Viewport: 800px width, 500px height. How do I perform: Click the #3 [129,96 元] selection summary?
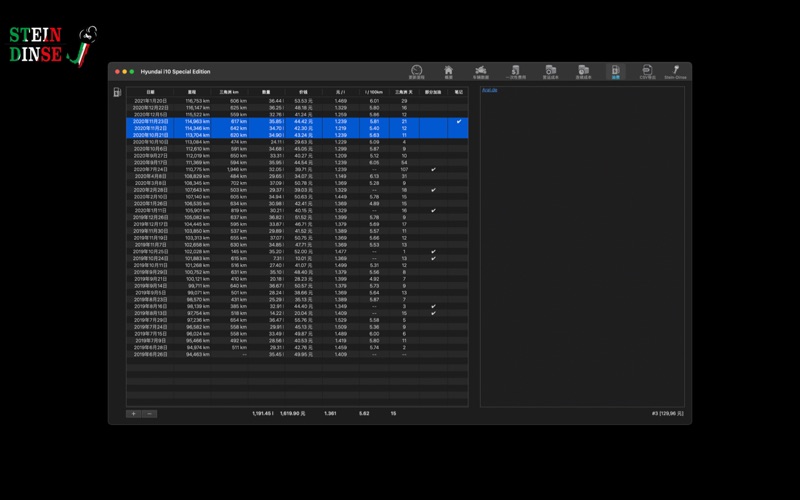[x=668, y=414]
